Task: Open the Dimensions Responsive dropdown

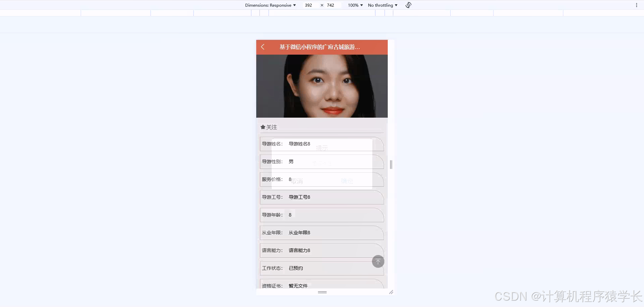Action: click(270, 5)
